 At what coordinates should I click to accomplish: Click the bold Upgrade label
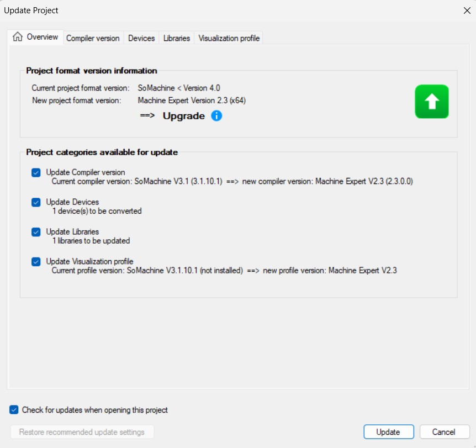pyautogui.click(x=183, y=116)
